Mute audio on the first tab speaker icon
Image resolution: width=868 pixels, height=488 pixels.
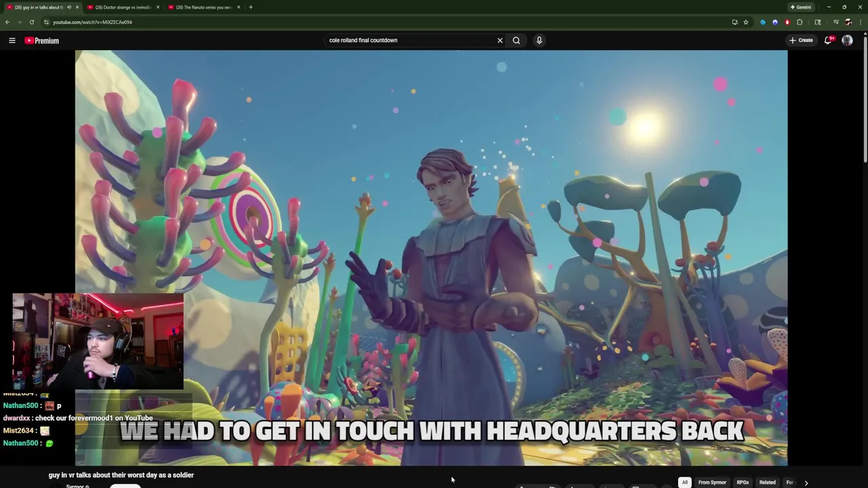point(69,7)
